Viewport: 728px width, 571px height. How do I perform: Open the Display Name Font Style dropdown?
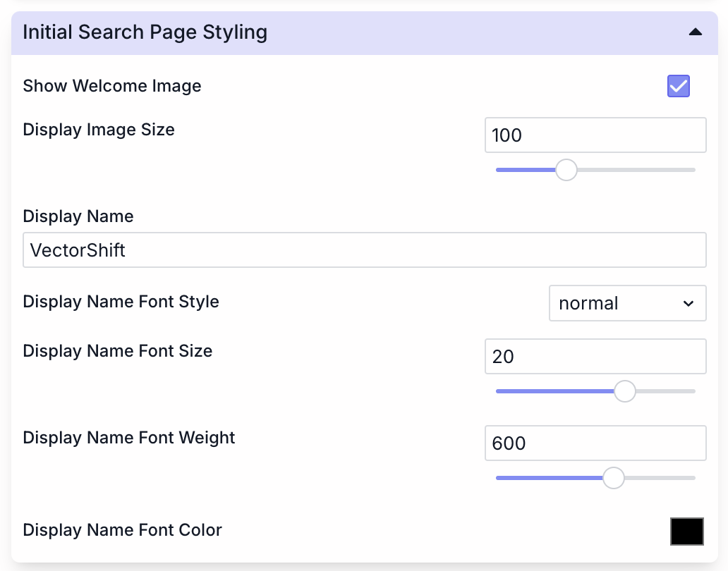tap(627, 303)
